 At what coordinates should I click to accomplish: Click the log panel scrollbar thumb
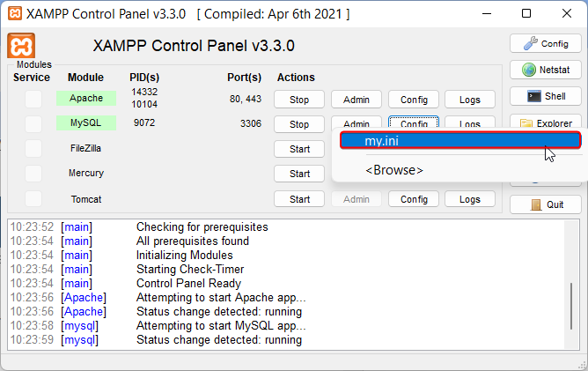tap(571, 306)
